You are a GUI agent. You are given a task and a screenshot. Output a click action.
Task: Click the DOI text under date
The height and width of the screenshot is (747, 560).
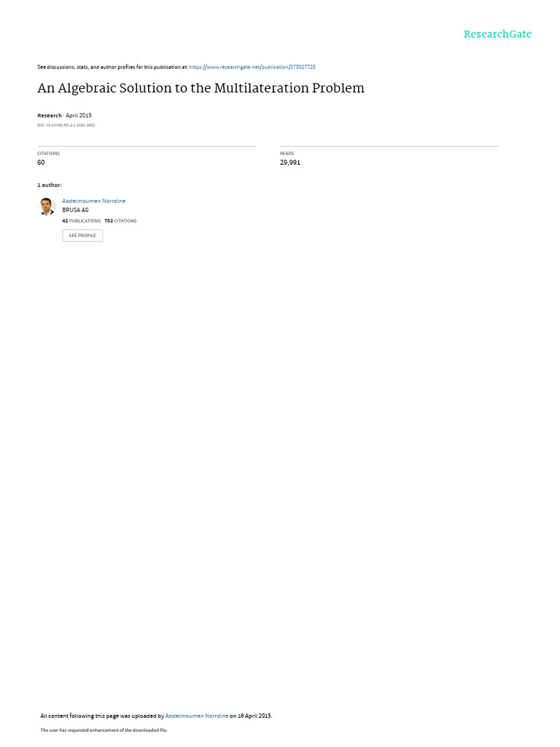(66, 125)
